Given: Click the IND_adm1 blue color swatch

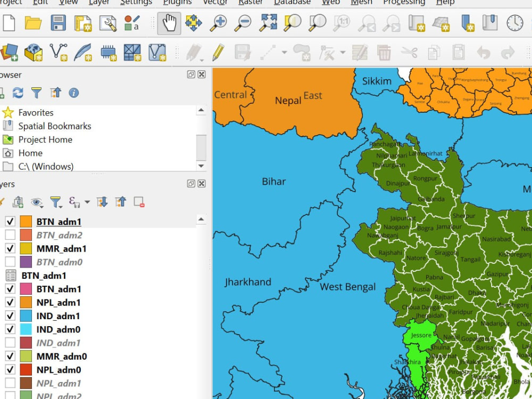Looking at the screenshot, I should tap(26, 316).
